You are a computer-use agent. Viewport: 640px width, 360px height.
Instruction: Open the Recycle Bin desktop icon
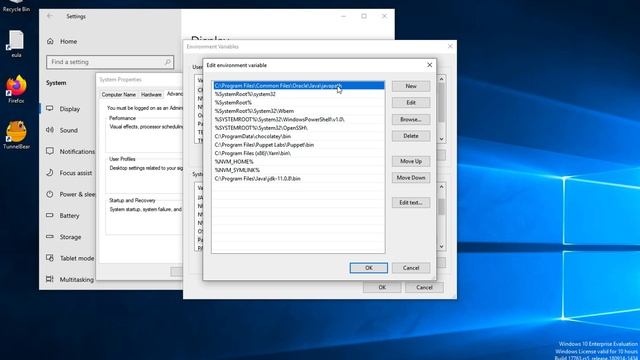point(16,6)
